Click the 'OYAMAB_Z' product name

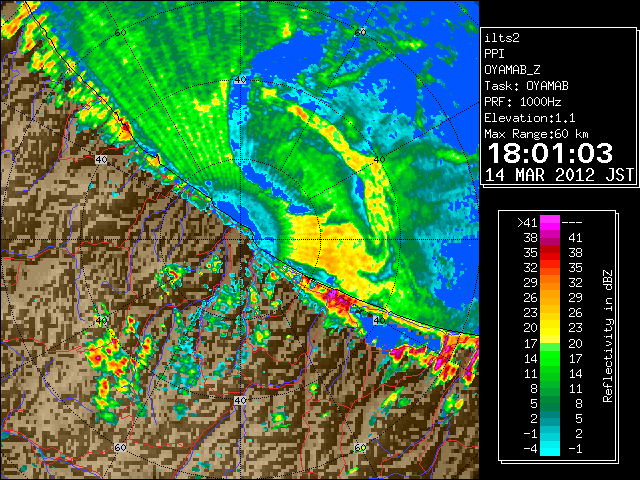pos(512,70)
